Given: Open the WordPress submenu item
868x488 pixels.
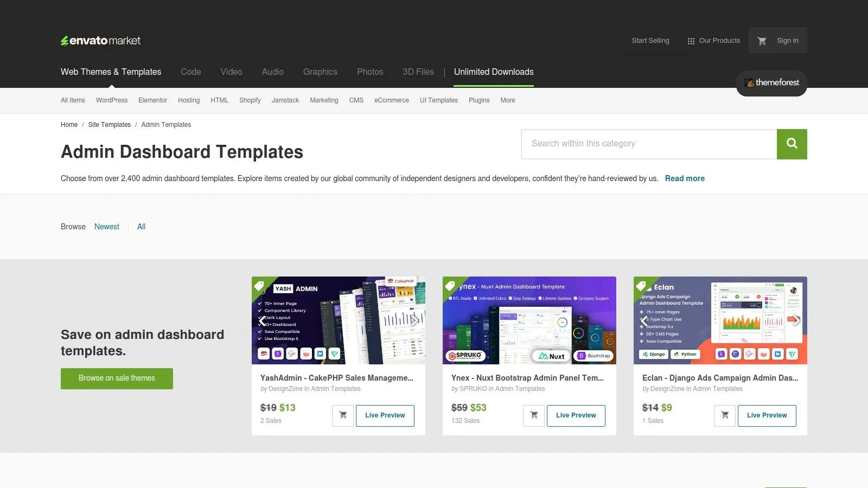Looking at the screenshot, I should (112, 100).
